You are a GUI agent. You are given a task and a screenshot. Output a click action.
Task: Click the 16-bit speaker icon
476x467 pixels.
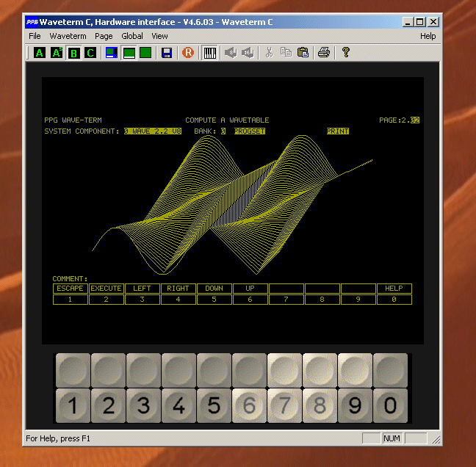[x=248, y=53]
